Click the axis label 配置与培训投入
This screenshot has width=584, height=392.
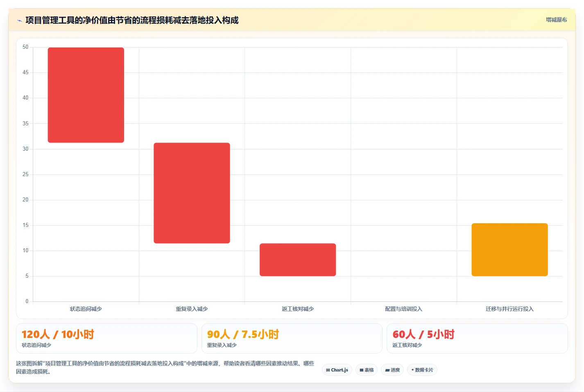[403, 309]
